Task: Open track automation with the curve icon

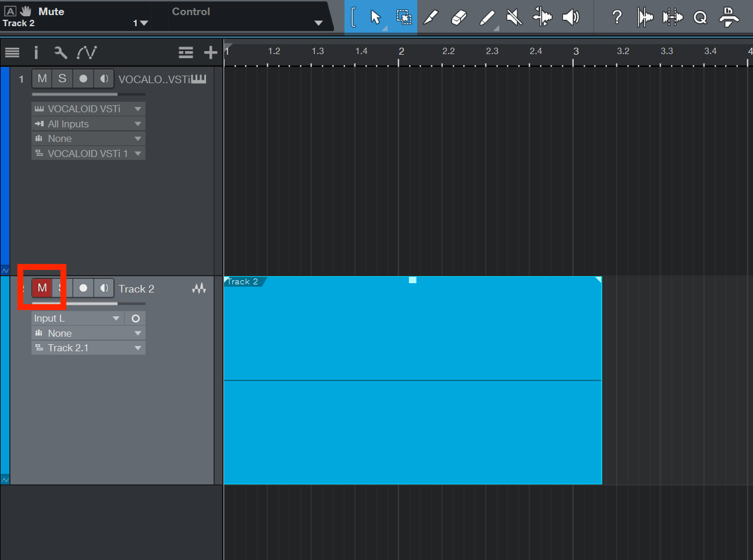Action: pyautogui.click(x=87, y=52)
